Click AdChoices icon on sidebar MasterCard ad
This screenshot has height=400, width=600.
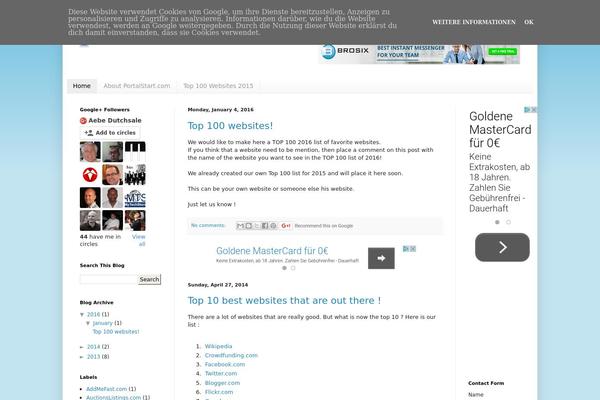click(x=527, y=110)
